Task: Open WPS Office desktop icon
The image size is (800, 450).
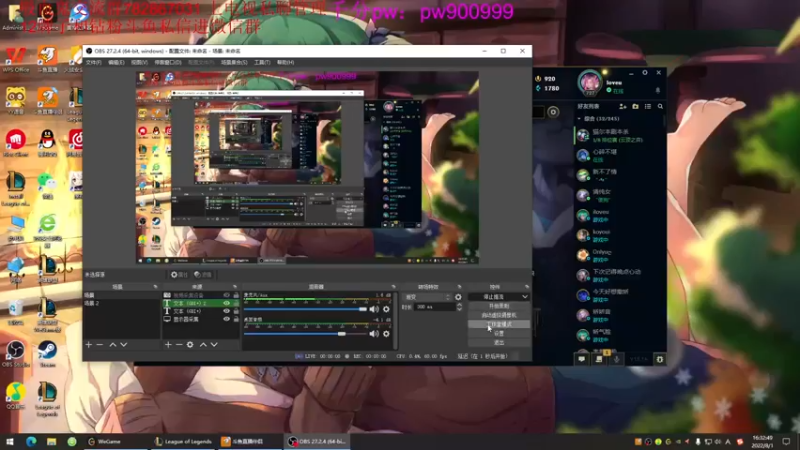Action: pos(16,59)
